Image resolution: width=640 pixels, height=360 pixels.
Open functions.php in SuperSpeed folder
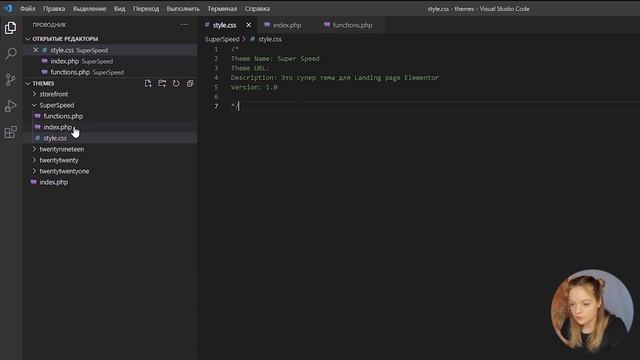(x=63, y=116)
